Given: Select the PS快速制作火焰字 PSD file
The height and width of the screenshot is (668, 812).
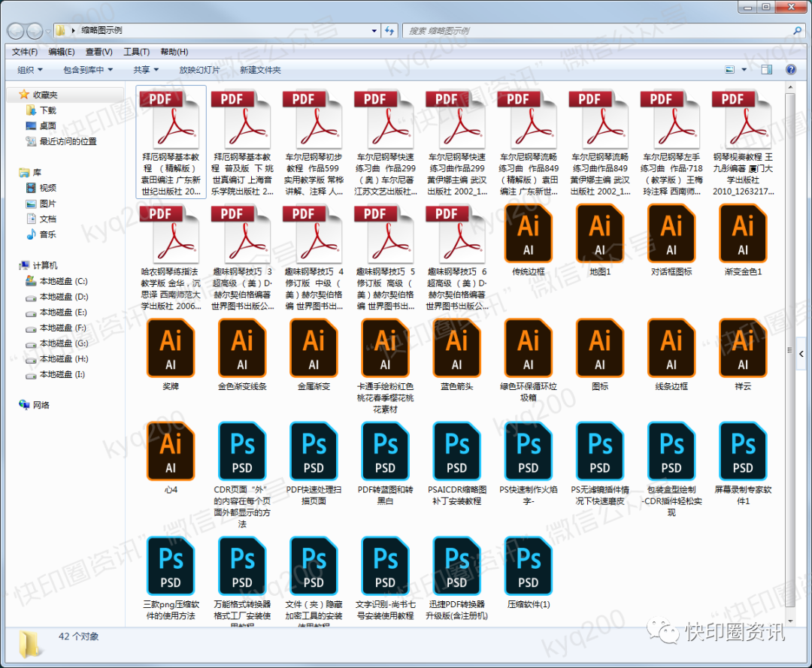Looking at the screenshot, I should [x=529, y=464].
